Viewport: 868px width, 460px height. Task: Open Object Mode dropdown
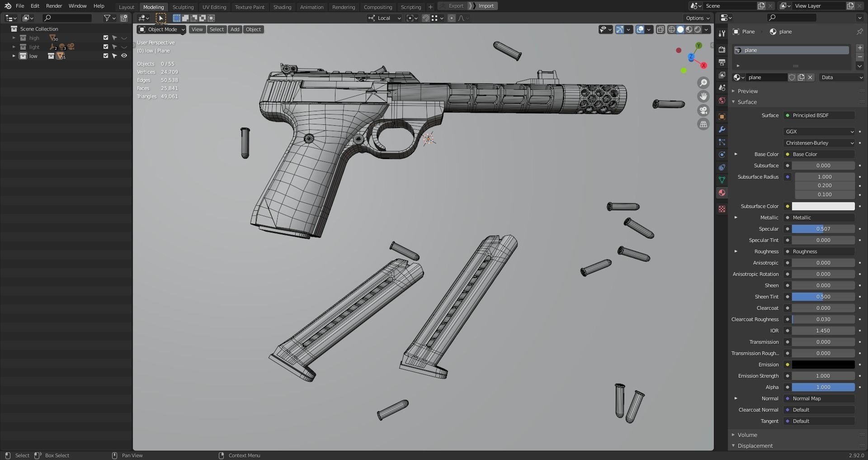(162, 29)
